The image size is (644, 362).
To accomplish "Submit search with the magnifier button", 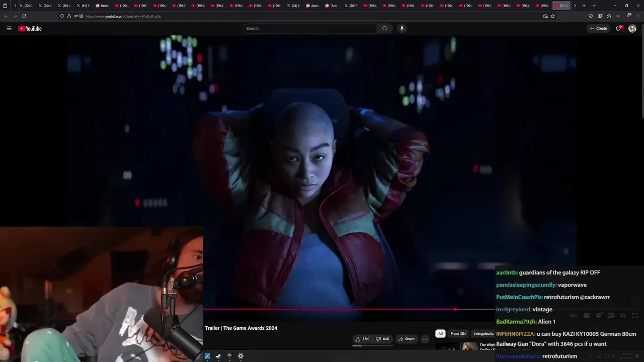I will 385,29.
